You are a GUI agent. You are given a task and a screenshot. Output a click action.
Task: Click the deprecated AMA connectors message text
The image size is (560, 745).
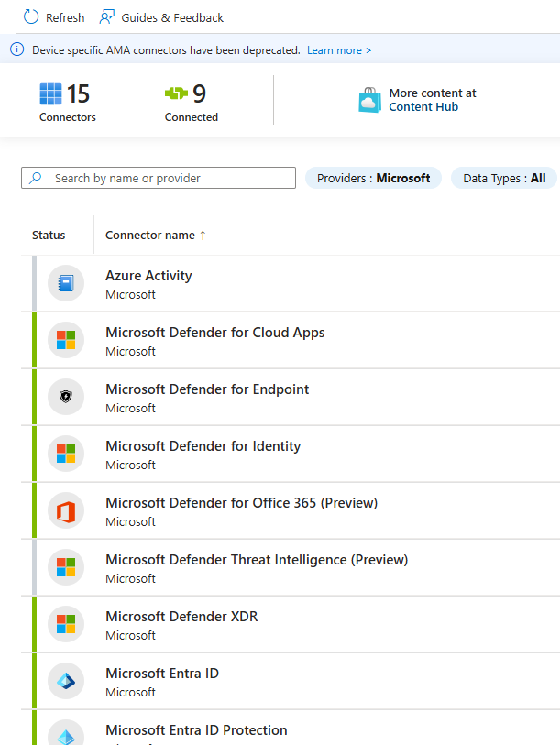point(166,50)
